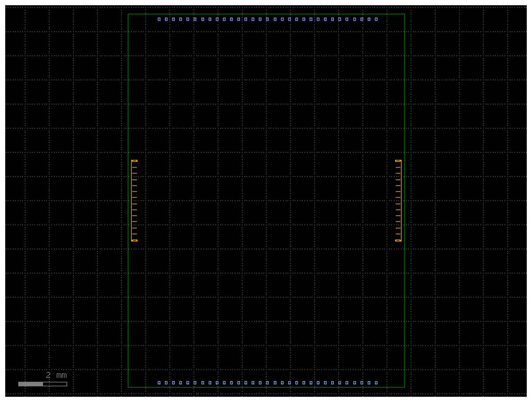532x402 pixels.
Task: Select the orange connector on the right edge
Action: coord(398,200)
